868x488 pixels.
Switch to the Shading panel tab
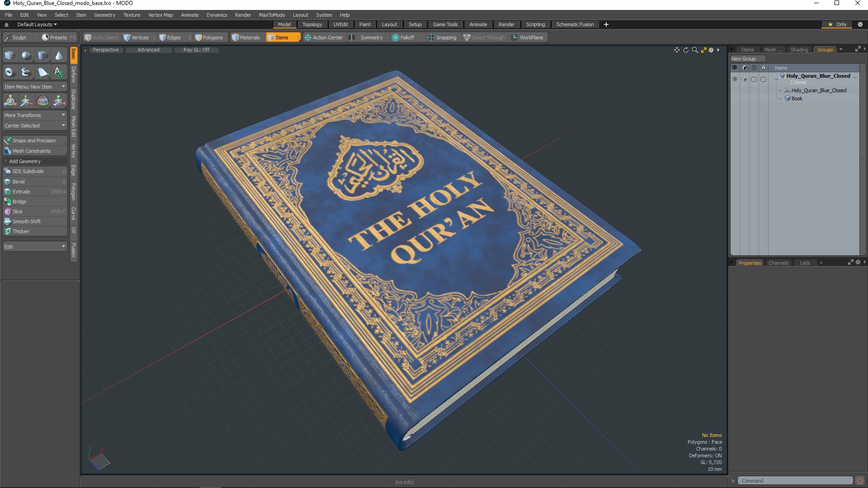(799, 50)
